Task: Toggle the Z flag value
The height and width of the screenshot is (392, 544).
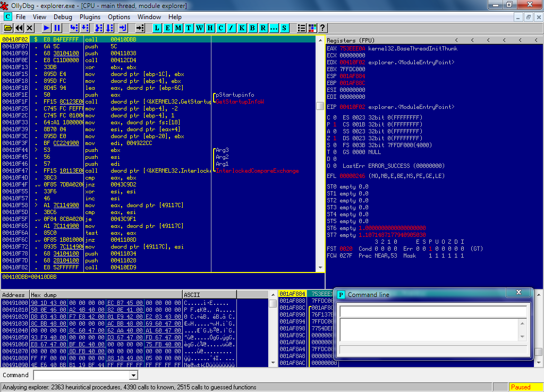Action: pos(335,138)
